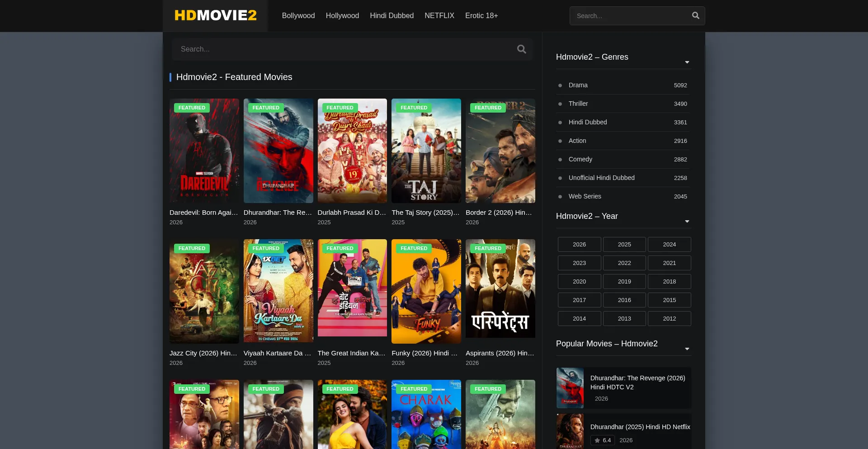The width and height of the screenshot is (868, 449).
Task: Click the Funky (2026) Hindi title link
Action: pyautogui.click(x=425, y=353)
